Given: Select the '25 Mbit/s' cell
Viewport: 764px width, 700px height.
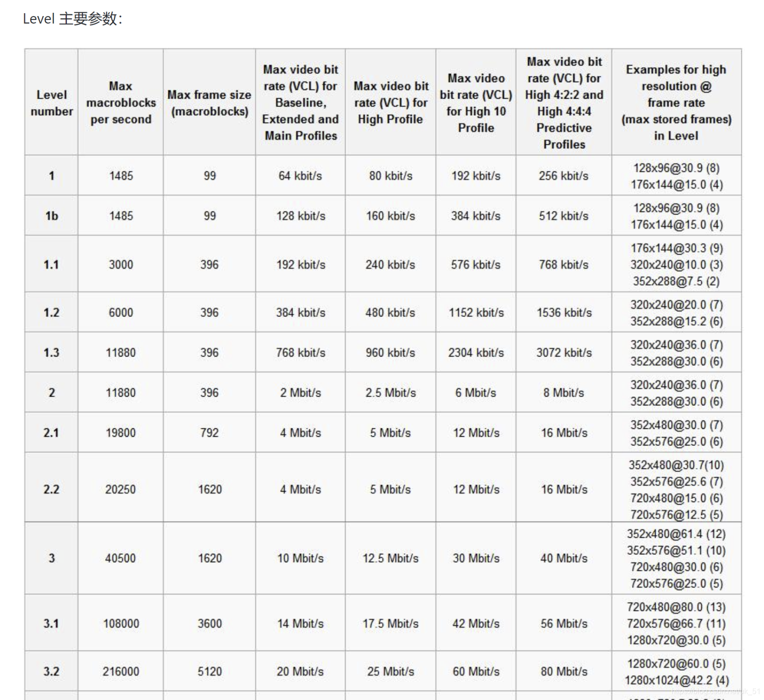Looking at the screenshot, I should (x=390, y=672).
